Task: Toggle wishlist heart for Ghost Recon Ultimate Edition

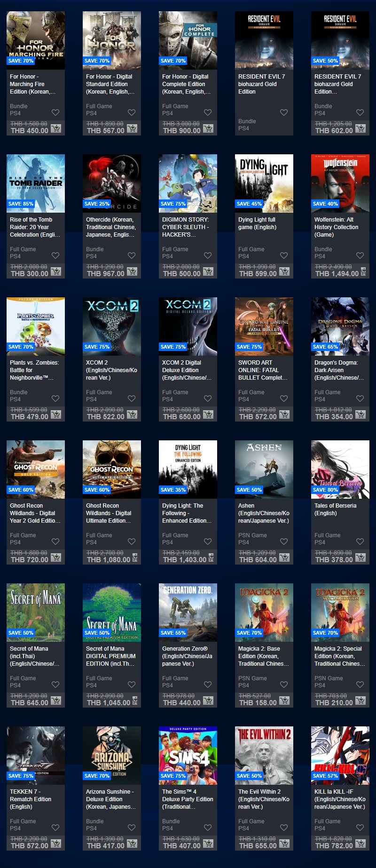Action: point(132,542)
